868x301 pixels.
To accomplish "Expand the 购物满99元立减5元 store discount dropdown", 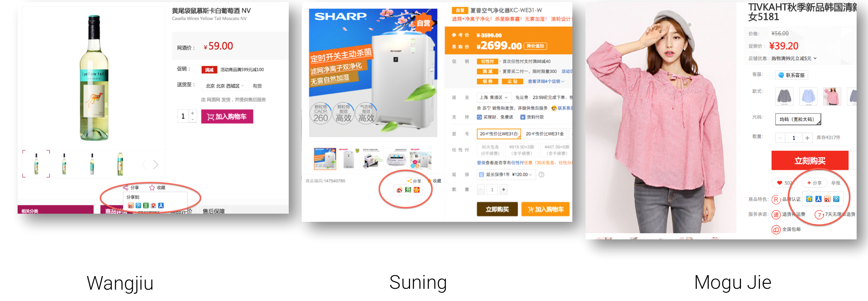I will pyautogui.click(x=794, y=58).
